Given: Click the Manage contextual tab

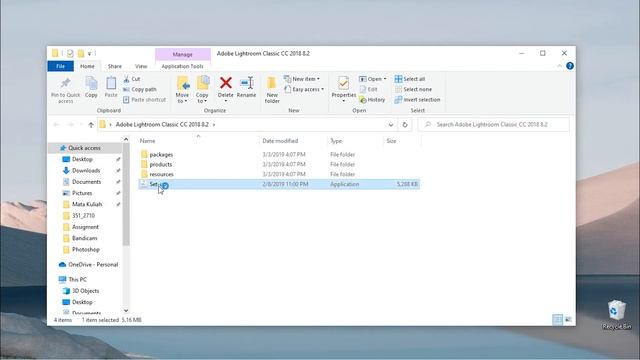Looking at the screenshot, I should (182, 54).
